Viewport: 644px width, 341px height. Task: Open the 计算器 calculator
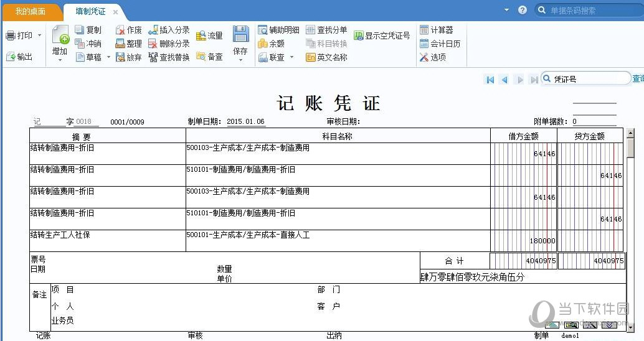pyautogui.click(x=436, y=30)
